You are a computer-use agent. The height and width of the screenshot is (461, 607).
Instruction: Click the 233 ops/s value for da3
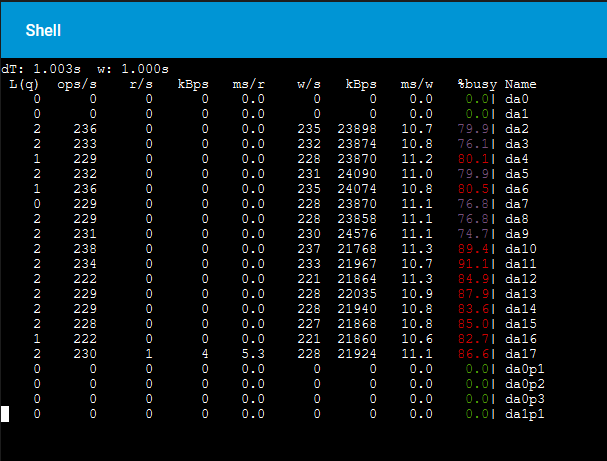point(85,144)
